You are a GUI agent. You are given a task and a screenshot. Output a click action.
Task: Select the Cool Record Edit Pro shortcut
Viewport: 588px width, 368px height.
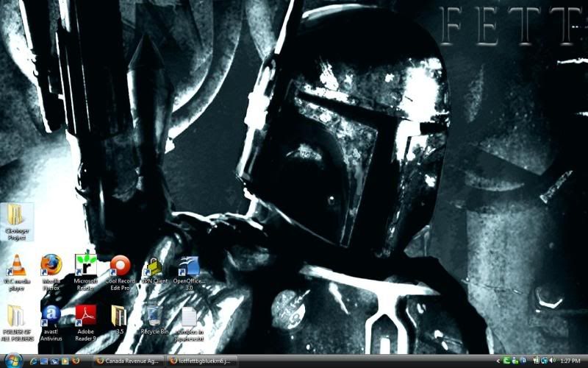point(120,272)
